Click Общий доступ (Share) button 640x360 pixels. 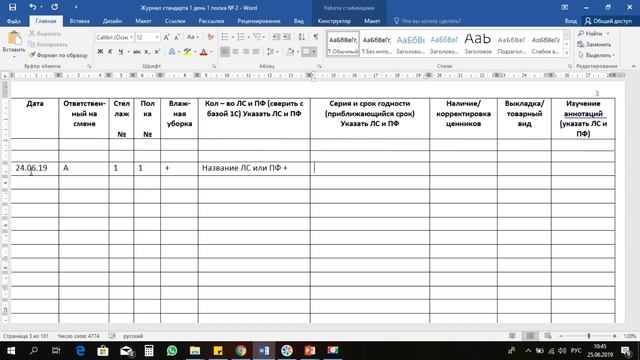click(x=609, y=21)
